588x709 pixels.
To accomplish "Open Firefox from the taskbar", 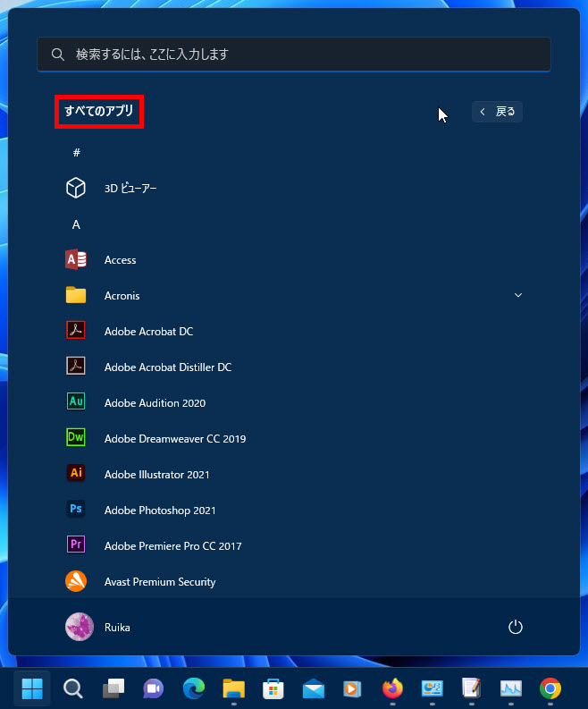I will click(391, 688).
